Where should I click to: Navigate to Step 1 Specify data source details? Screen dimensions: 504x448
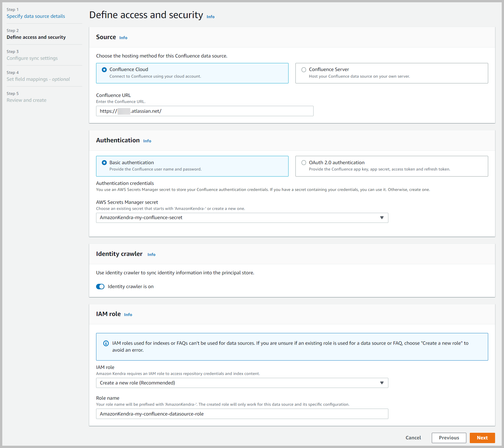[x=36, y=16]
